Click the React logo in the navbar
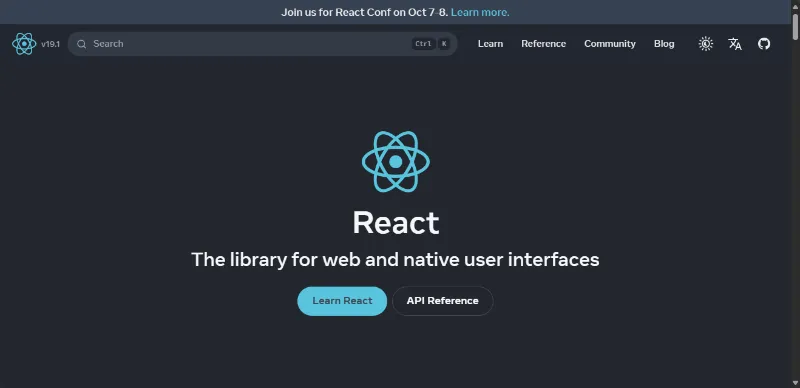 coord(24,44)
